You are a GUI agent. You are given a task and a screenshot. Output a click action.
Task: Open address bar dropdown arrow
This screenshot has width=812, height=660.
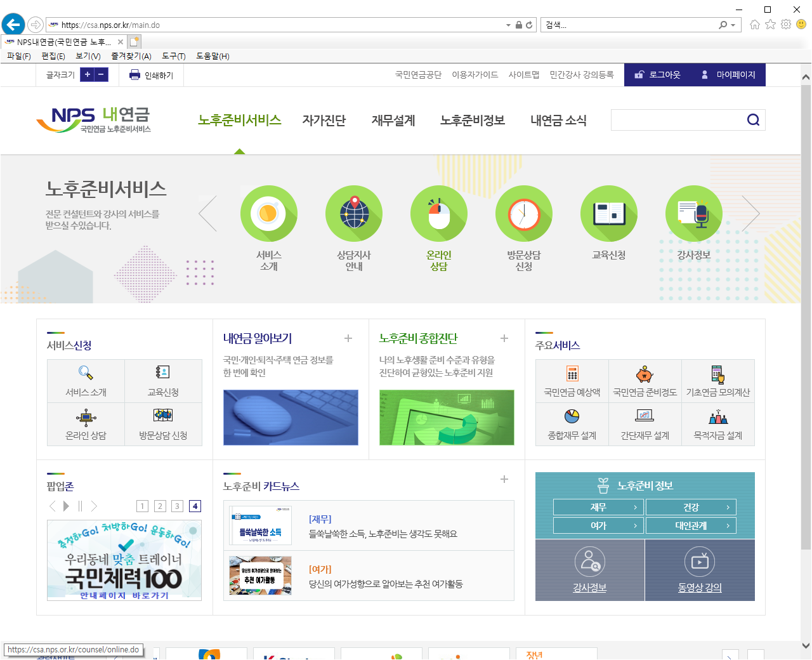click(508, 25)
